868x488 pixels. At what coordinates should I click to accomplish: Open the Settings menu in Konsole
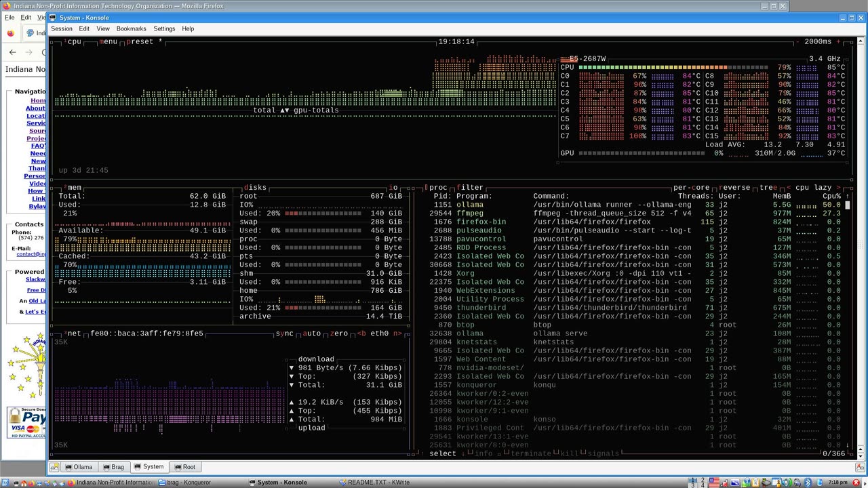point(164,28)
